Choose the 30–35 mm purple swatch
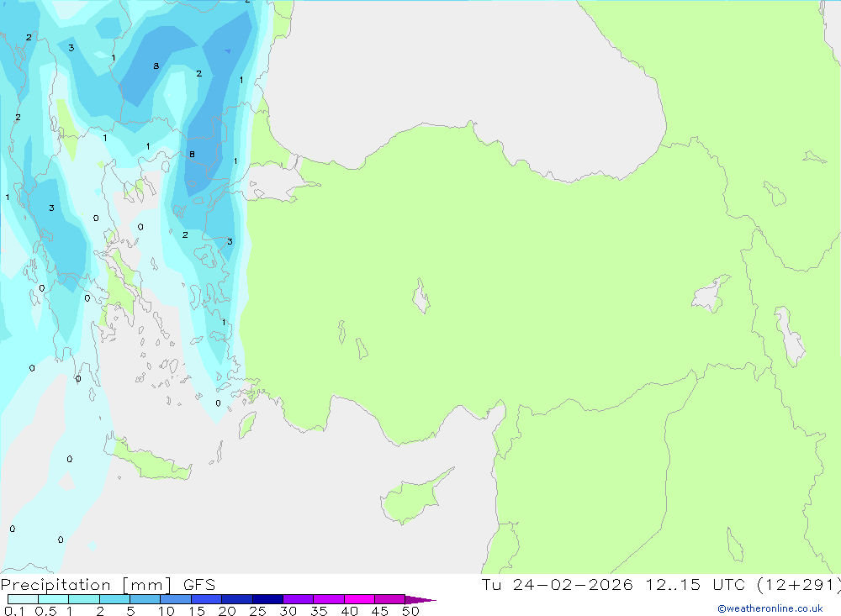 pyautogui.click(x=298, y=599)
